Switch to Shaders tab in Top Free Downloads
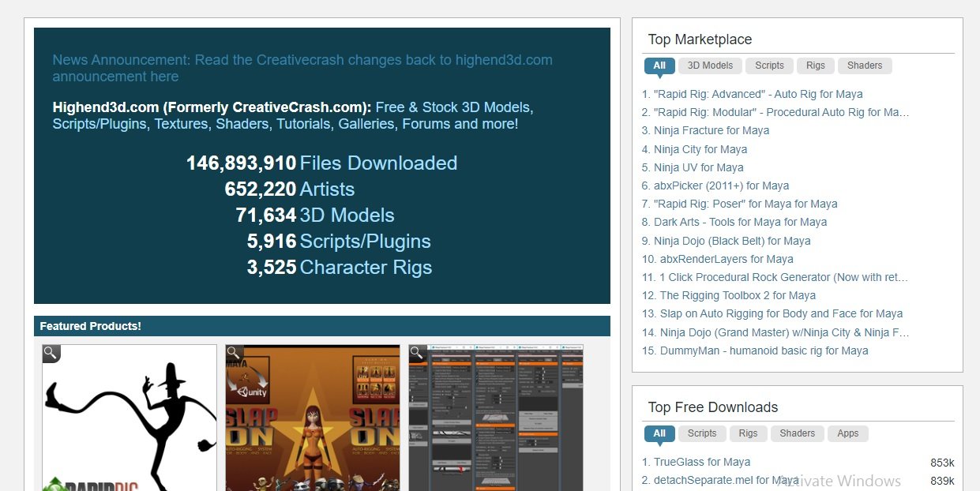Viewport: 980px width, 491px height. point(798,433)
